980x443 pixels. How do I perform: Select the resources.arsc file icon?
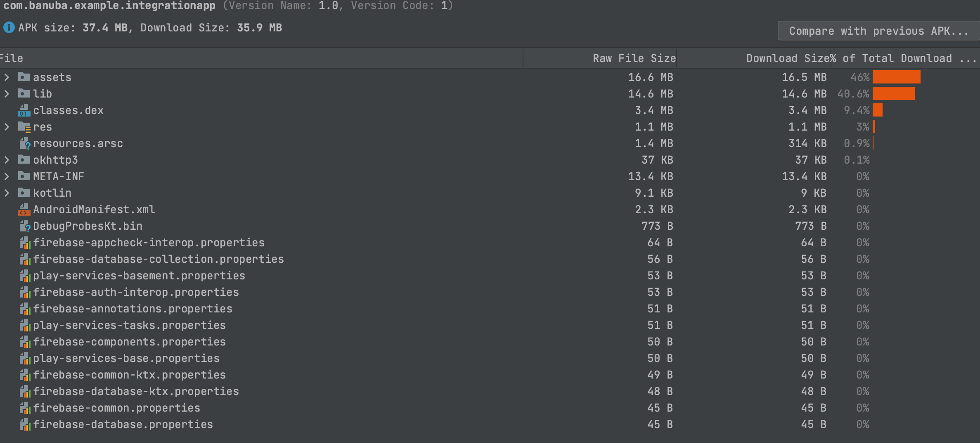click(x=25, y=143)
